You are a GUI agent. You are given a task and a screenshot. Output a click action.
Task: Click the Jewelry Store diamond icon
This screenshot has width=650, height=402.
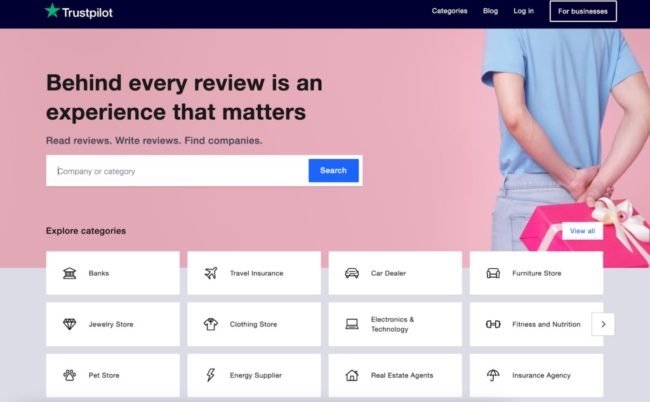click(x=69, y=324)
